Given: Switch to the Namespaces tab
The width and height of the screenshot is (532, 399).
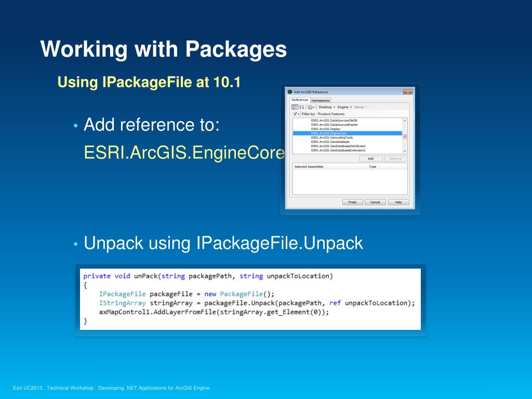Looking at the screenshot, I should coord(320,100).
